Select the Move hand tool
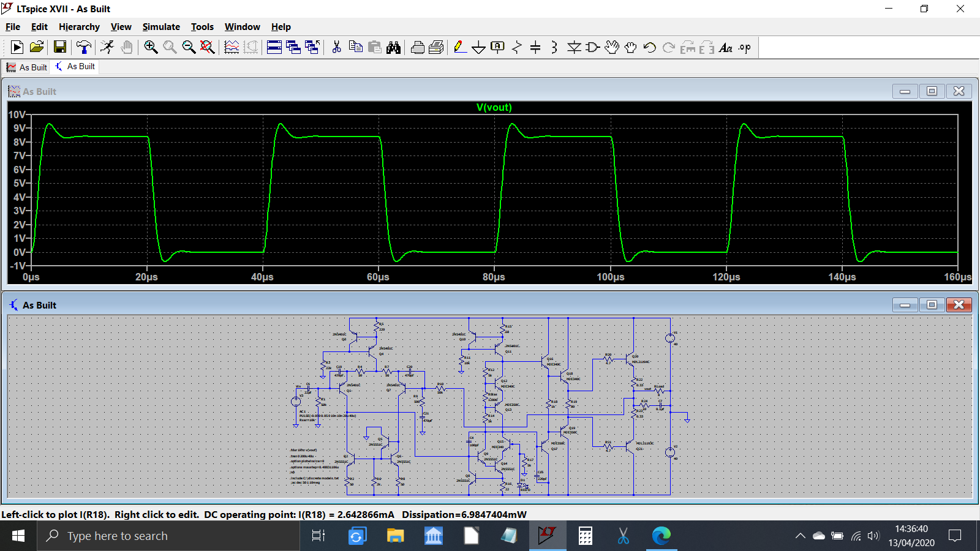This screenshot has width=980, height=551. [612, 47]
